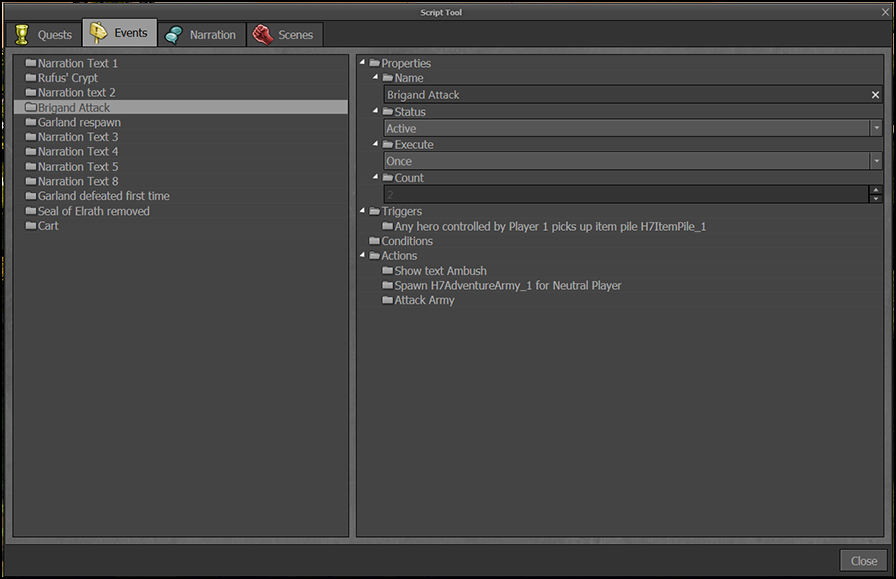
Task: Click the speech bubble Narration icon
Action: click(174, 34)
